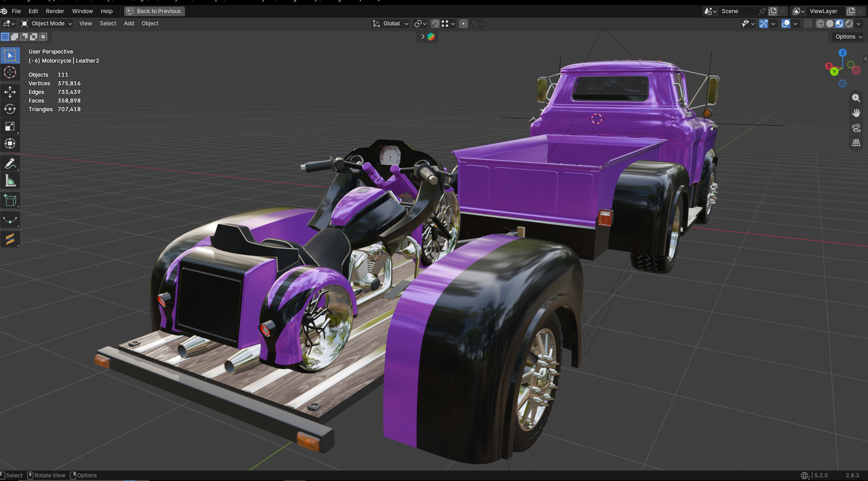The width and height of the screenshot is (868, 481).
Task: Toggle snapping magnet
Action: click(435, 24)
